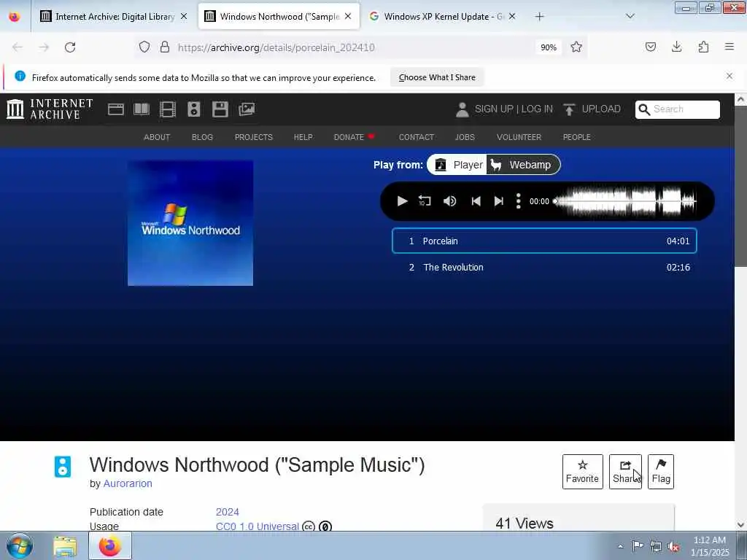Focus the Internet Archive search field
747x560 pixels.
(x=678, y=109)
